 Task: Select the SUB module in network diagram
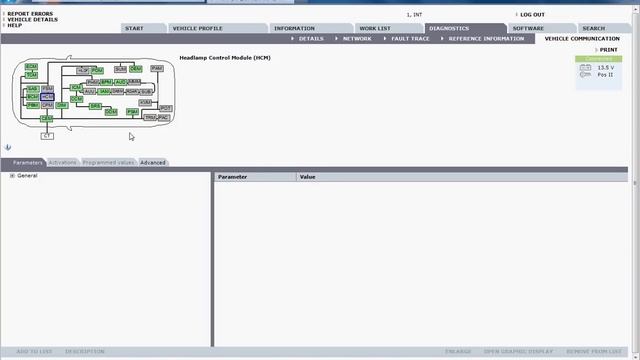[x=146, y=92]
